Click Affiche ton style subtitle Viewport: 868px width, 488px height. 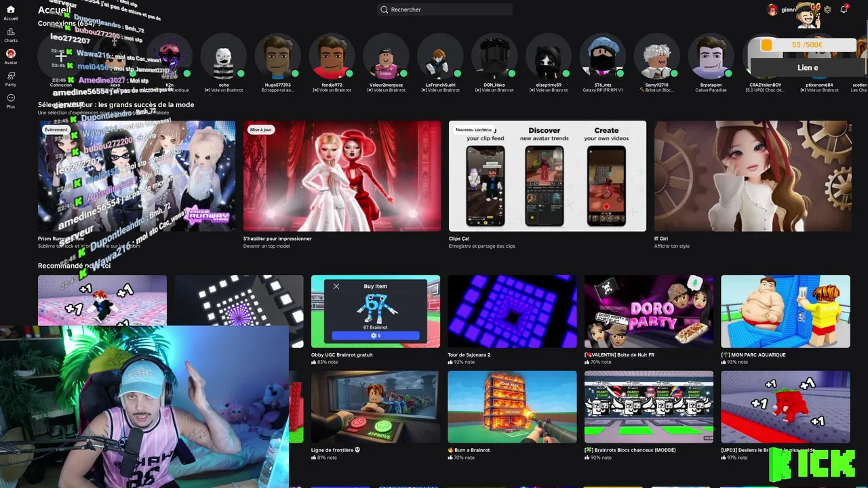[672, 246]
